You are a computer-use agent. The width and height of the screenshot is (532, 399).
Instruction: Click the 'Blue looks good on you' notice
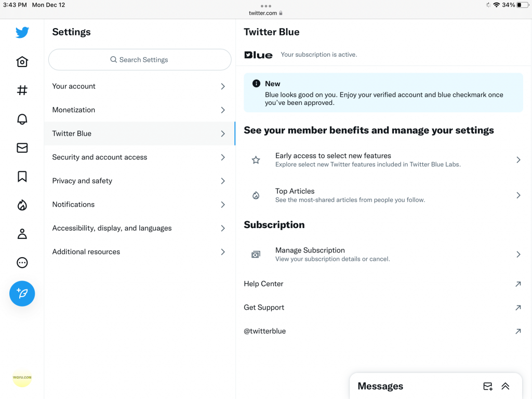[383, 92]
